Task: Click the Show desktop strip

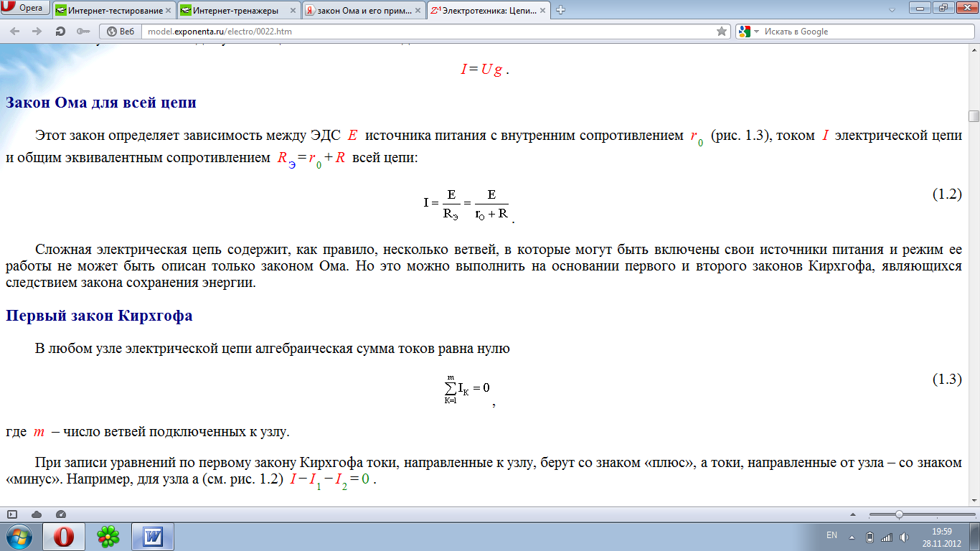Action: 975,537
